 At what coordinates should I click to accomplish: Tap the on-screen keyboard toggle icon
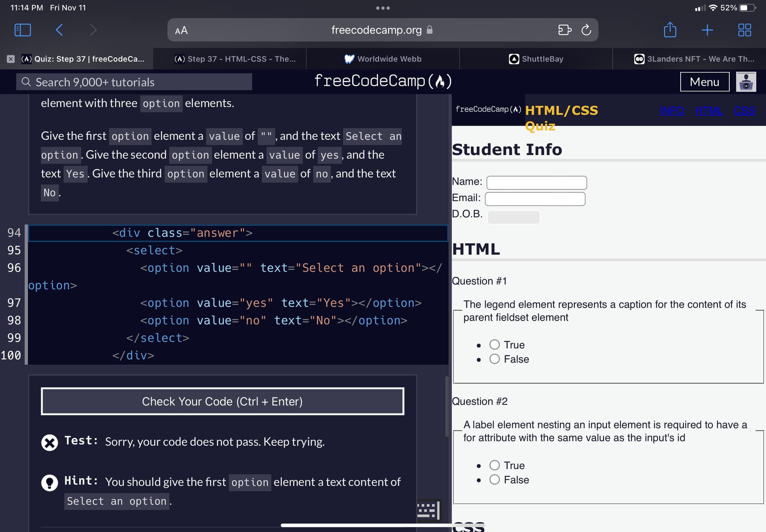[428, 510]
